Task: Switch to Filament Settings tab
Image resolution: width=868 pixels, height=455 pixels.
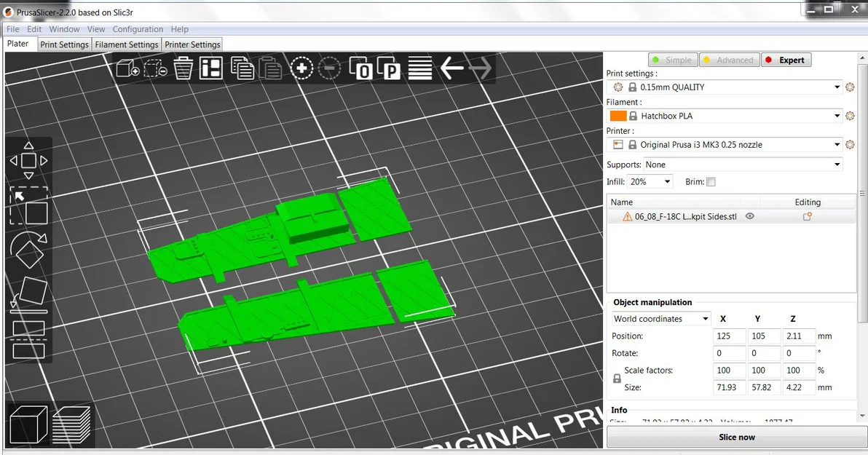Action: coord(126,44)
